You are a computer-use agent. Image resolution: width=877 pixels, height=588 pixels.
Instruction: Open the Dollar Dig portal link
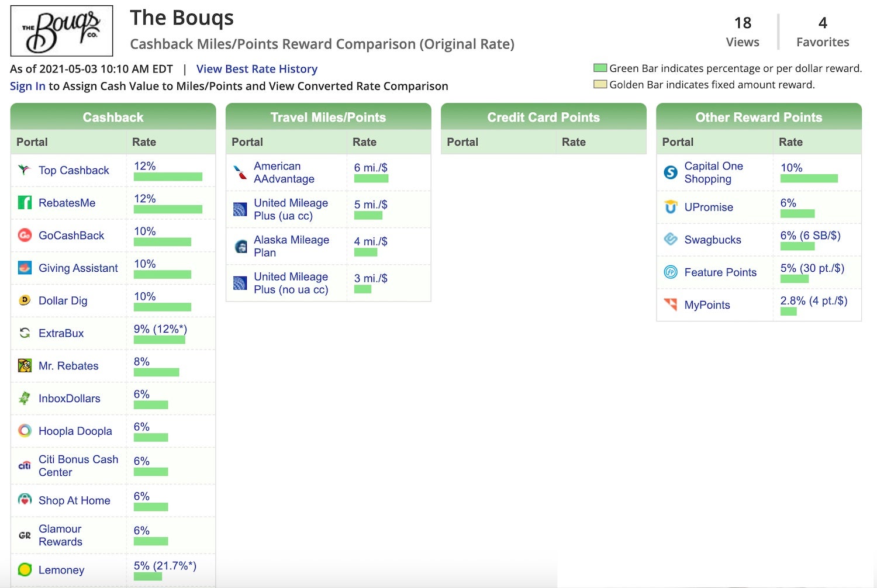(63, 300)
